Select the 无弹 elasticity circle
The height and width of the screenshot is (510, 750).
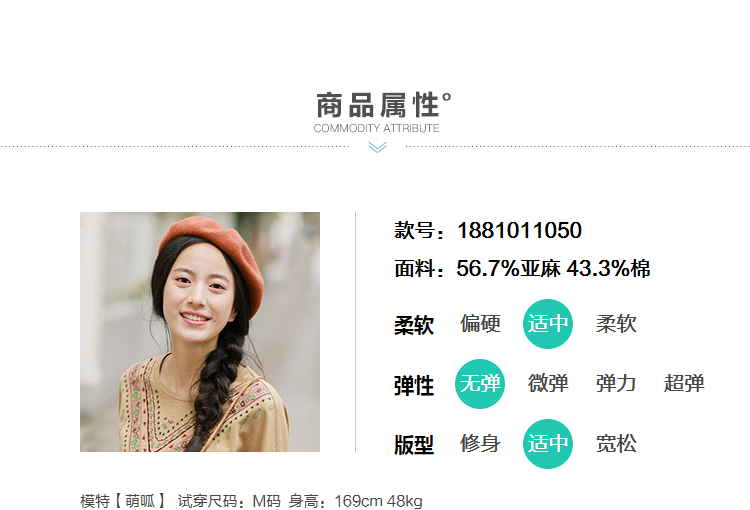[x=480, y=384]
